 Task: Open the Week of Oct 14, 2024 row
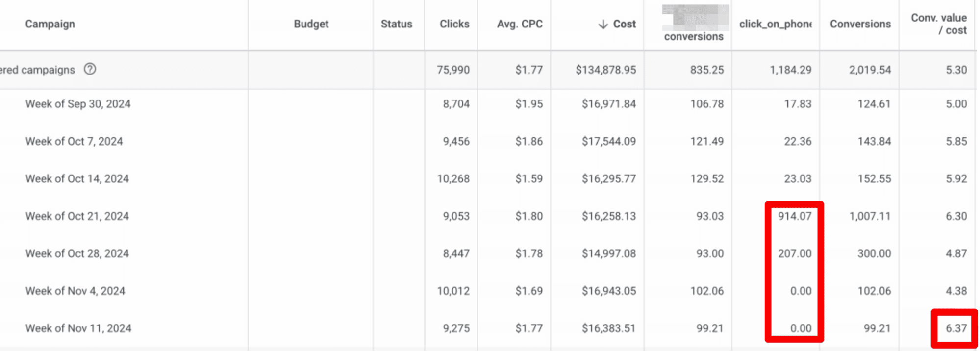(77, 179)
